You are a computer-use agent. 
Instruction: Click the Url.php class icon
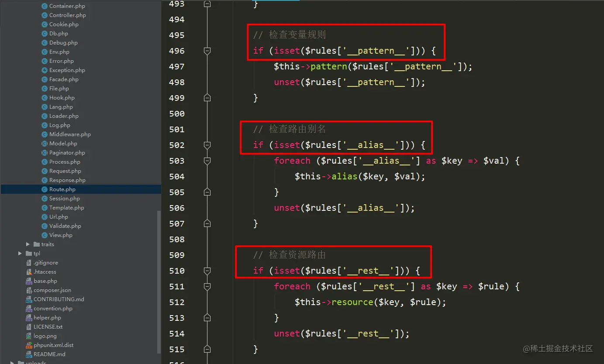click(x=45, y=217)
